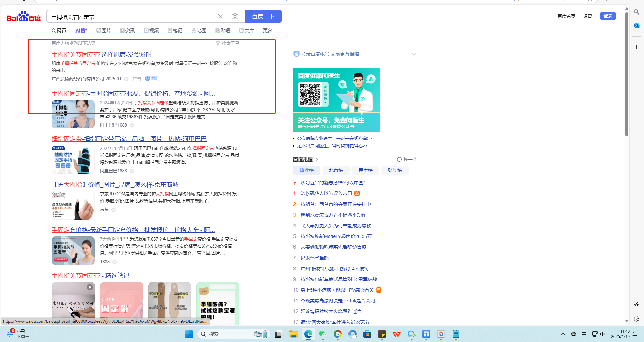Switch to Microsoft Edge on the taskbar
The image size is (644, 342).
point(308,334)
